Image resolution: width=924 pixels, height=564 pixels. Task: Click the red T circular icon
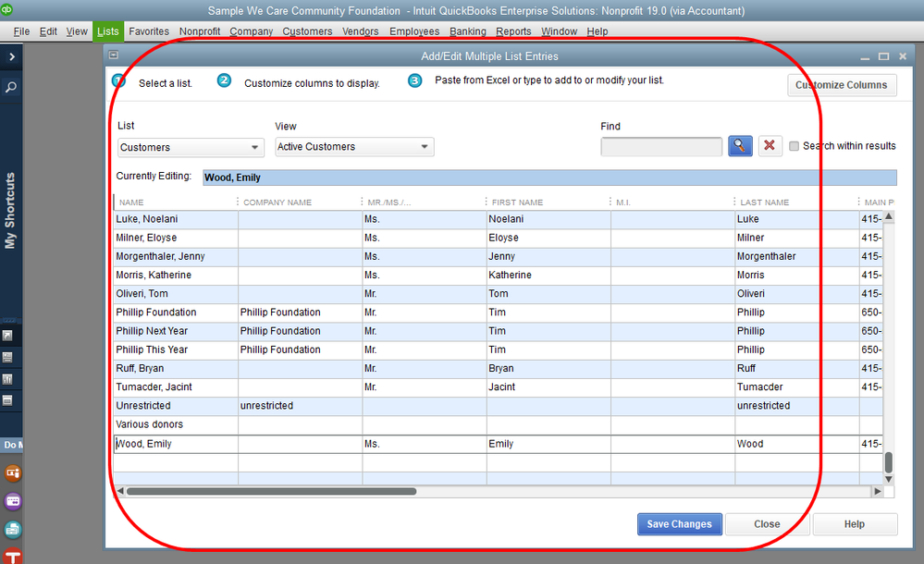pos(13,557)
